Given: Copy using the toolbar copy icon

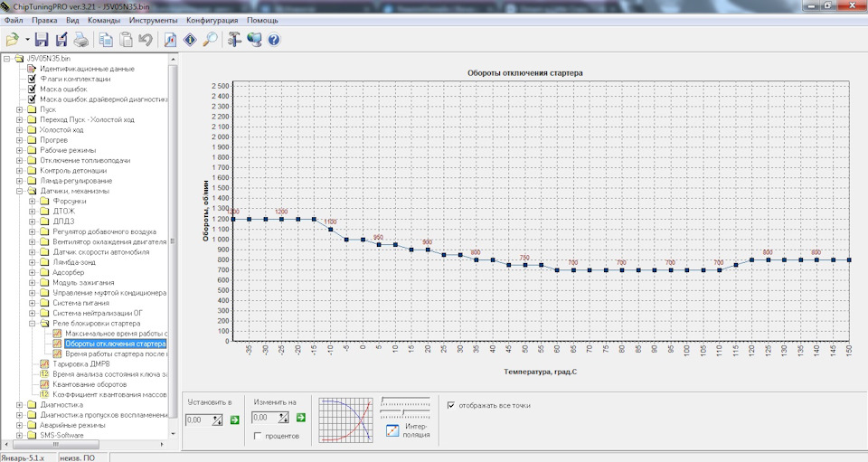Looking at the screenshot, I should [x=106, y=40].
